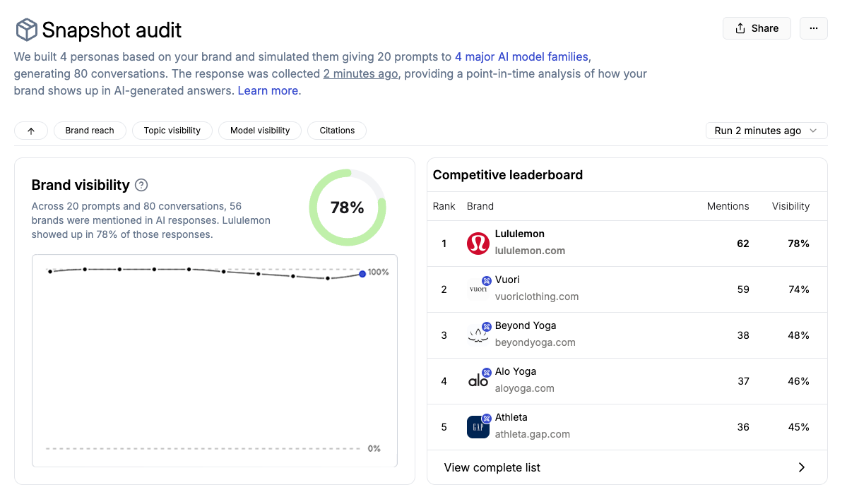This screenshot has height=504, width=847.
Task: Click the Brand visibility help question icon
Action: (141, 185)
